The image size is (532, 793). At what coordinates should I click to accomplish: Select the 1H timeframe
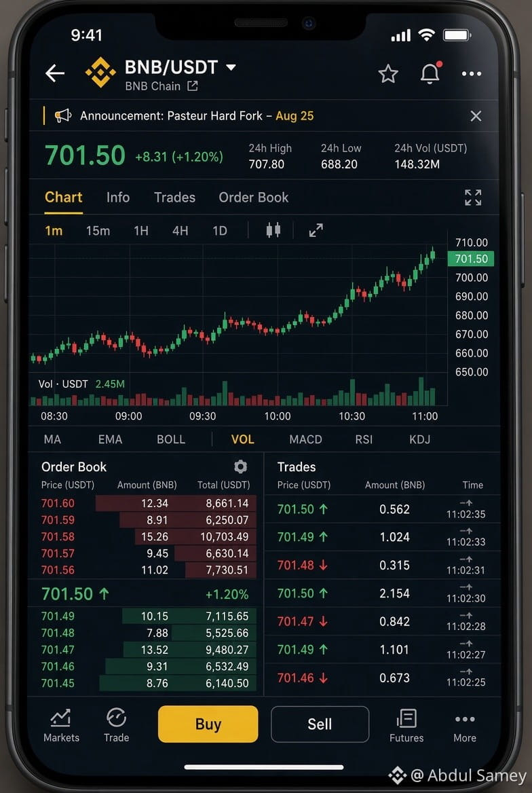coord(141,231)
